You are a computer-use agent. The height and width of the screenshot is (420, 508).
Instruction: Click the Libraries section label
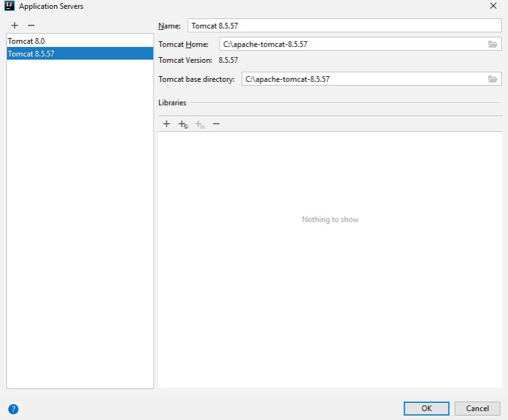tap(172, 103)
